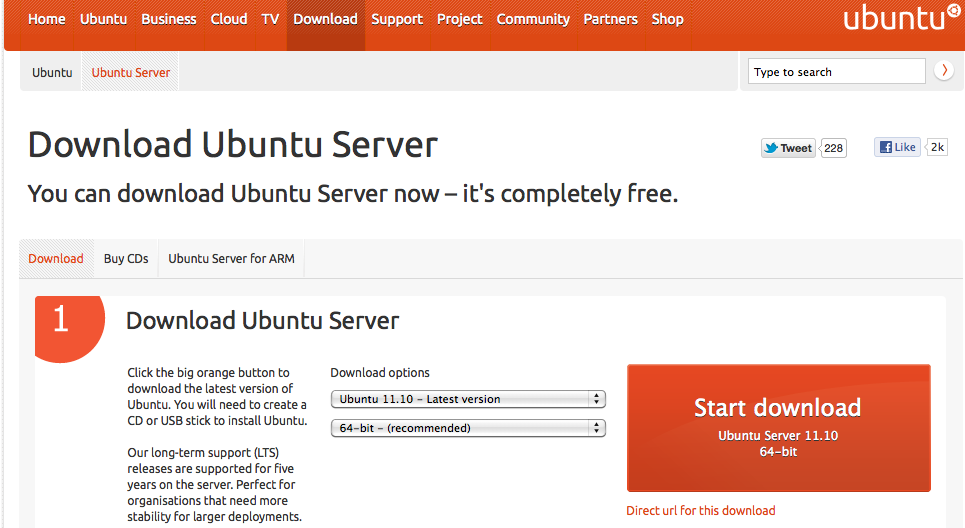The image size is (965, 528).
Task: Click the Ubuntu logo in the header
Action: point(901,18)
